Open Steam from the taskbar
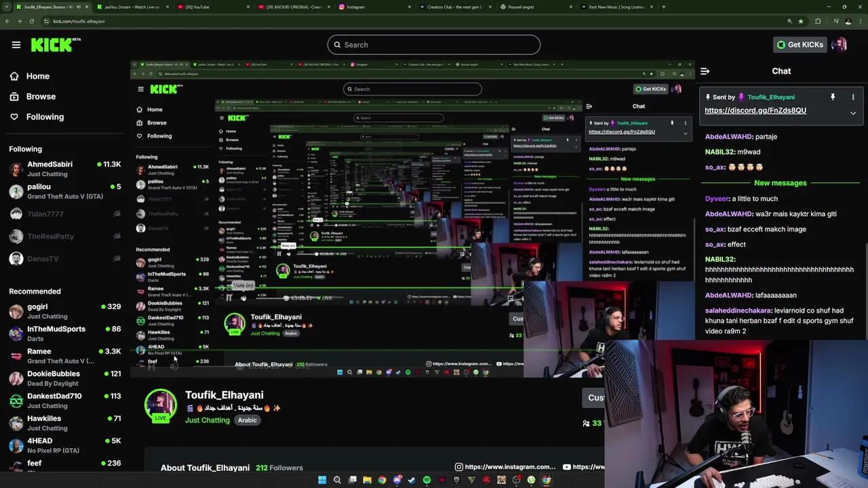Screen dimensions: 868x488 pos(412,480)
